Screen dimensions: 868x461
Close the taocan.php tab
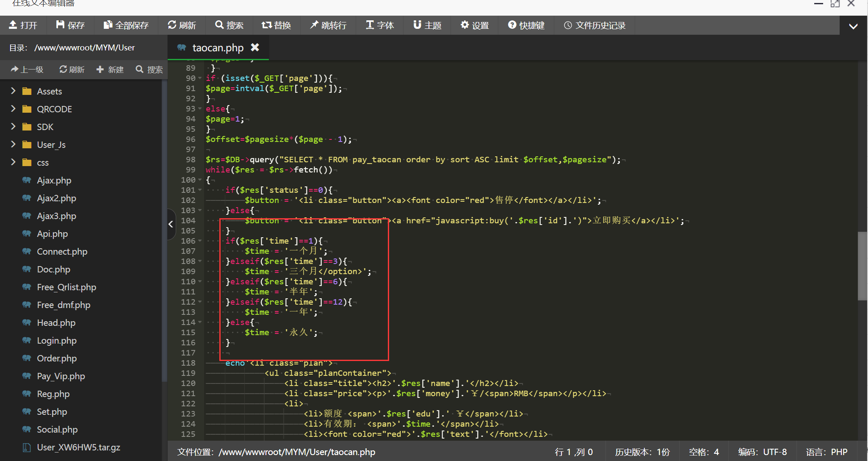[x=255, y=47]
